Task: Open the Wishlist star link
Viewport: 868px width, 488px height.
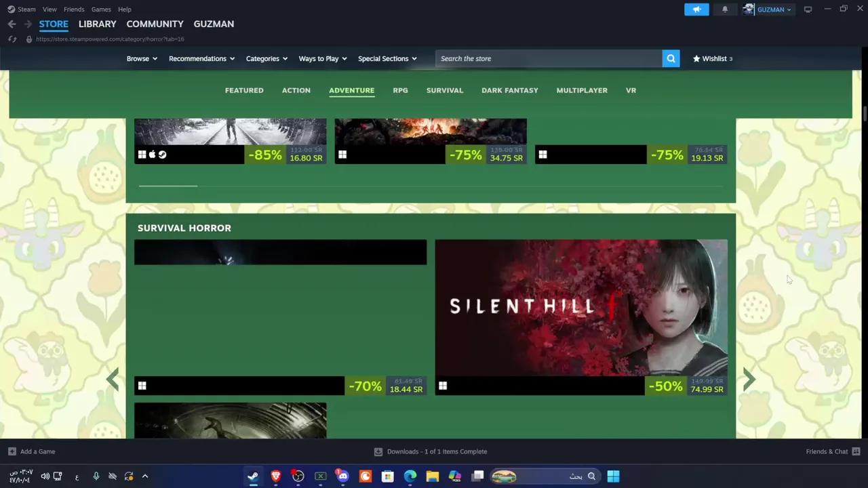Action: [x=712, y=58]
